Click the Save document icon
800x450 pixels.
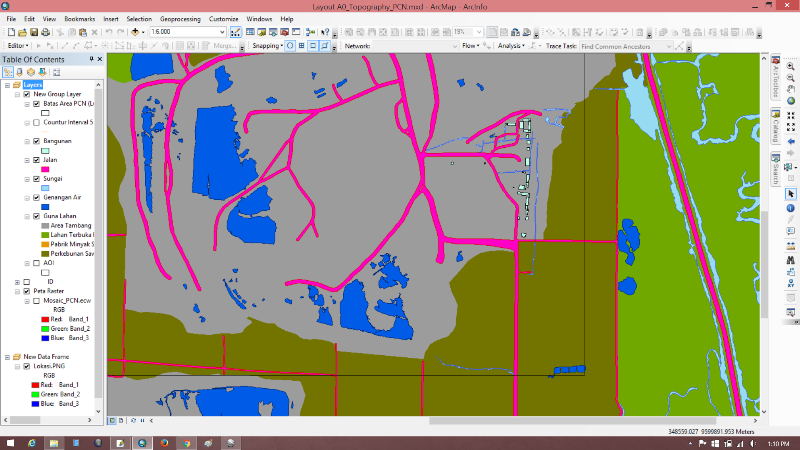pos(34,32)
